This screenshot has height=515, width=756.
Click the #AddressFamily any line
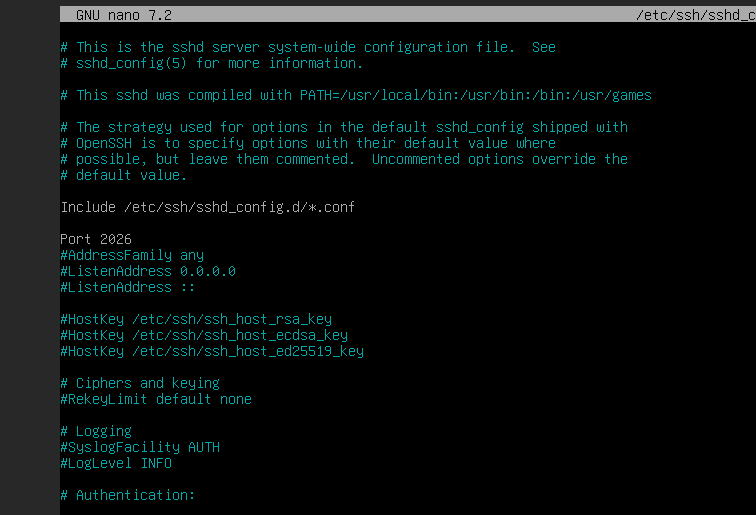132,255
